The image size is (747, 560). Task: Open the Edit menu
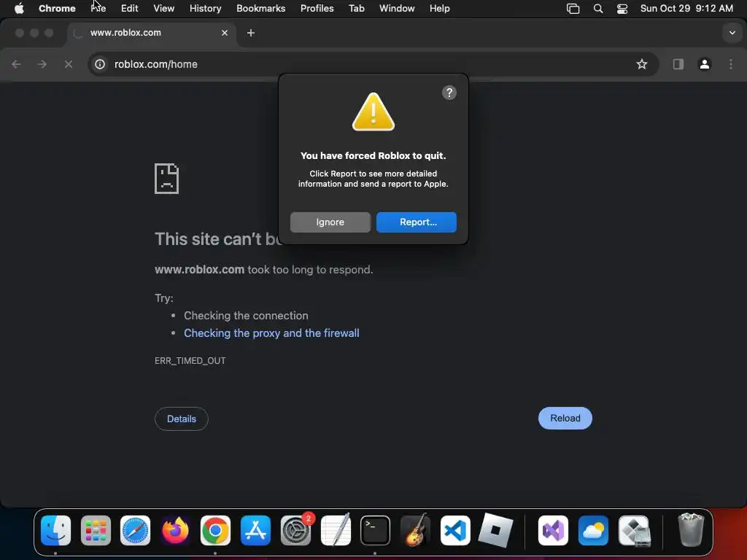(129, 9)
